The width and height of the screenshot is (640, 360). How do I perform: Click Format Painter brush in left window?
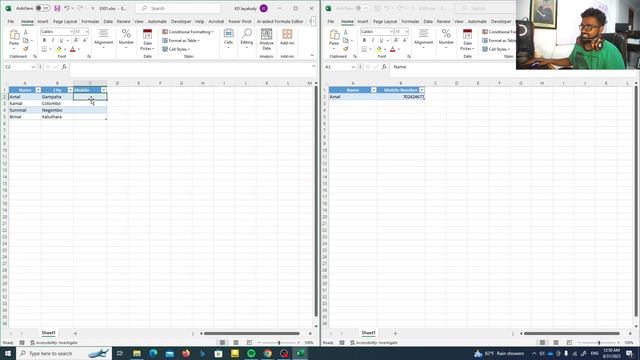pyautogui.click(x=26, y=49)
